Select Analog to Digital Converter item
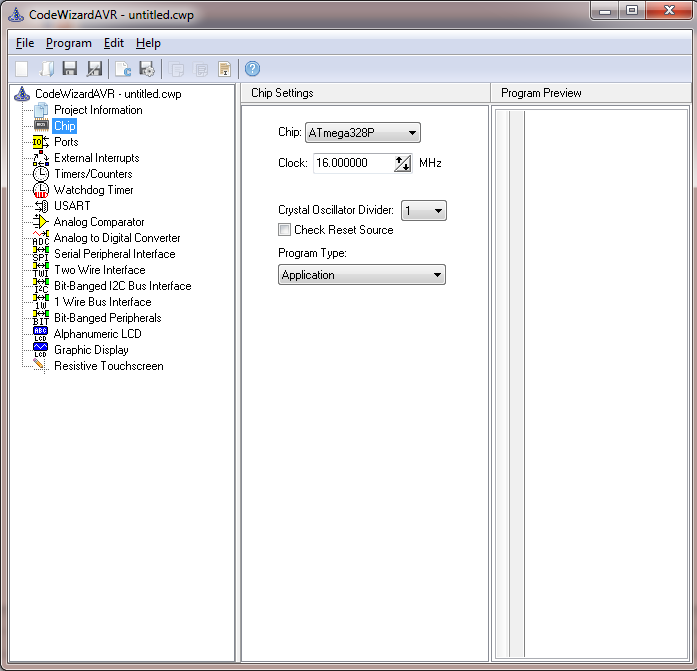 pos(117,238)
